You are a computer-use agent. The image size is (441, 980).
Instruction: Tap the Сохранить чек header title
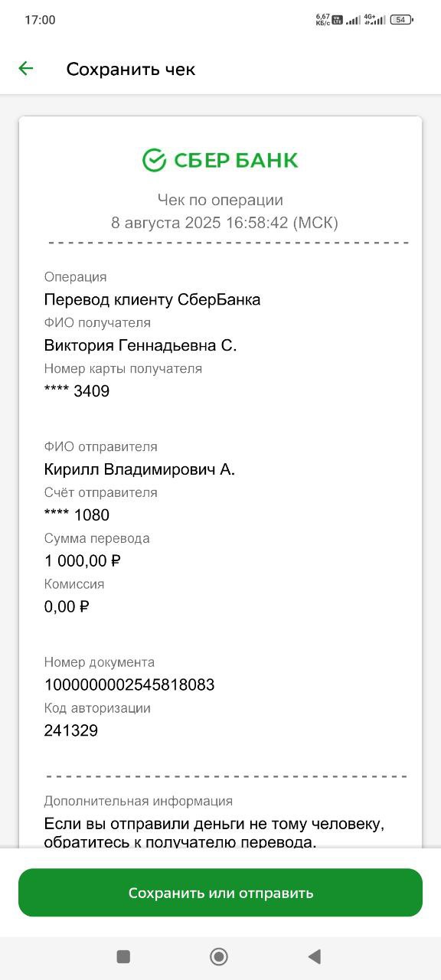131,69
